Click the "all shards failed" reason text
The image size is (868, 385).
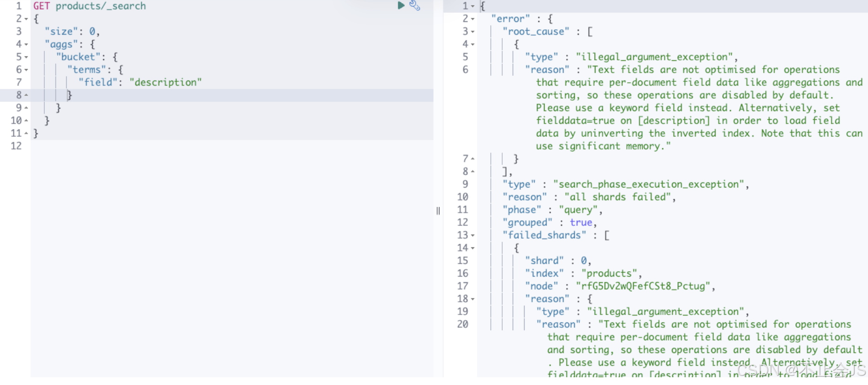coord(617,197)
